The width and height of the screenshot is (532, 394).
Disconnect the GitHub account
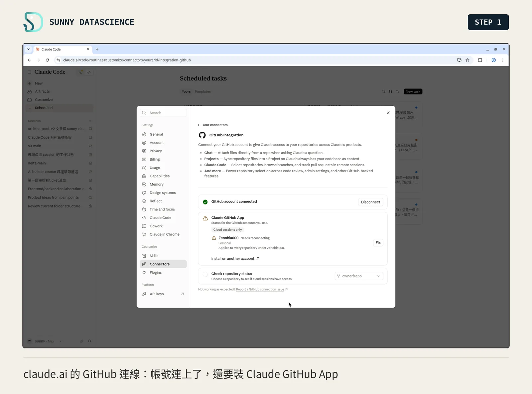pos(370,202)
